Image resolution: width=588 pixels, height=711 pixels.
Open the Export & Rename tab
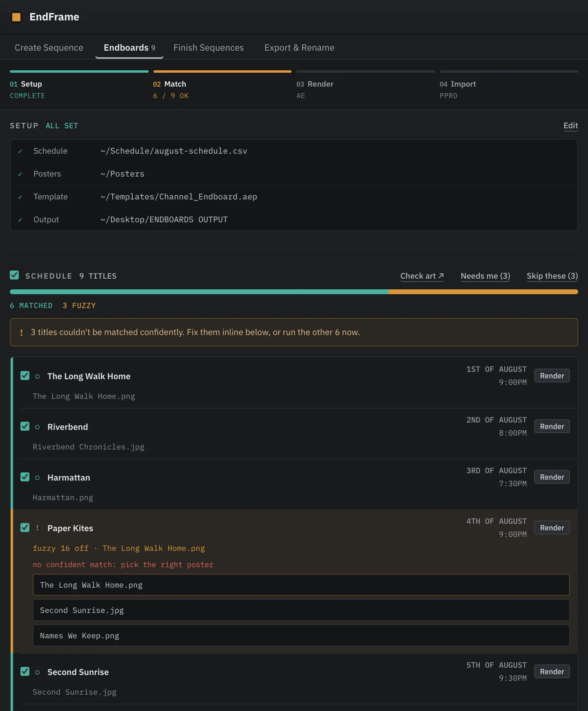(299, 48)
